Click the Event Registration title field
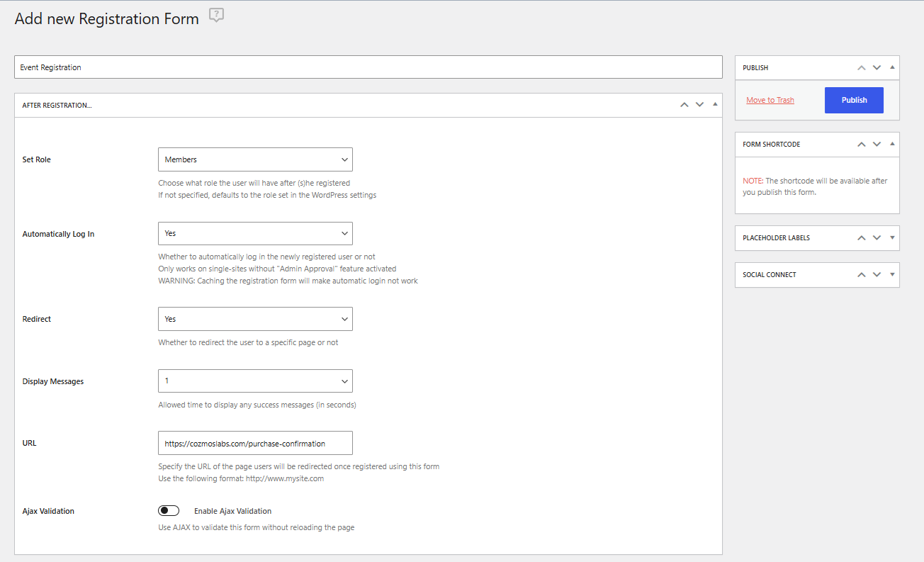 coord(368,67)
